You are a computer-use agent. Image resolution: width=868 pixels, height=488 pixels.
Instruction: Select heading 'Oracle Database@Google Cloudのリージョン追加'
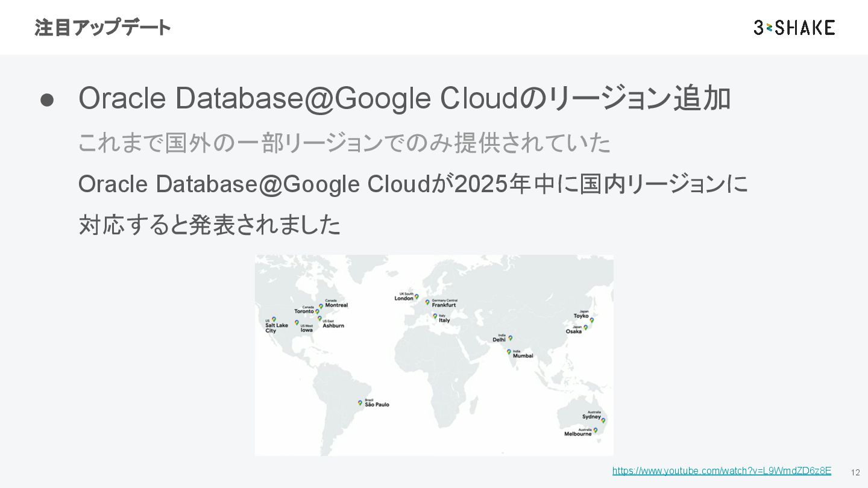[404, 99]
